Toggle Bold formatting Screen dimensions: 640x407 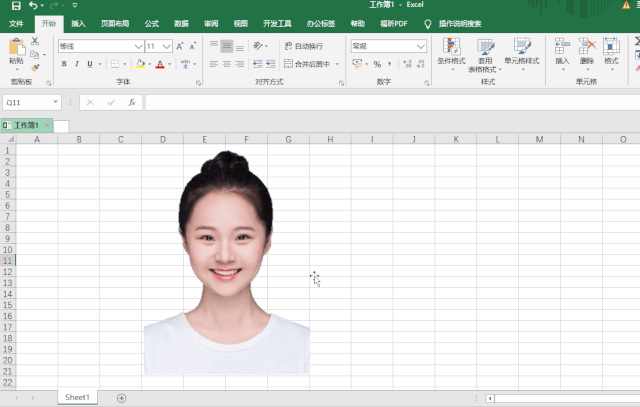(x=63, y=64)
